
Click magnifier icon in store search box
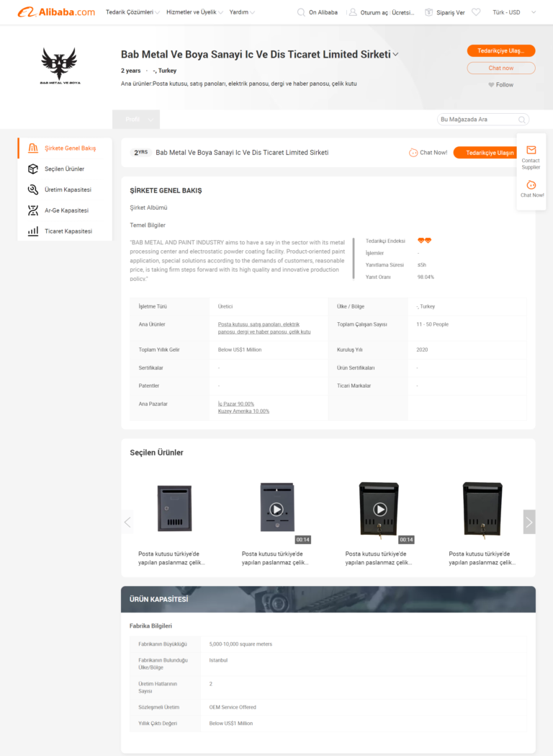point(522,120)
